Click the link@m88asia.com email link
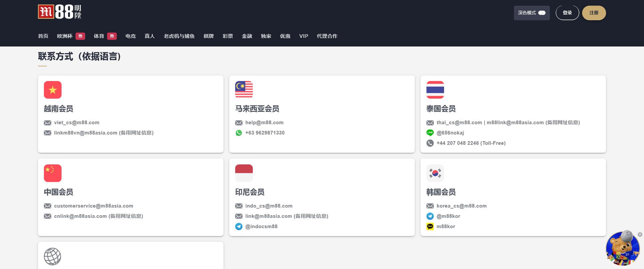 point(269,216)
